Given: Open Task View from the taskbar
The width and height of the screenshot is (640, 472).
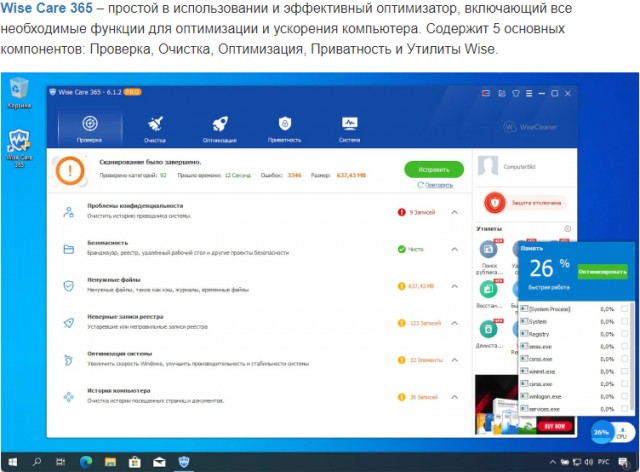Looking at the screenshot, I should (60, 462).
